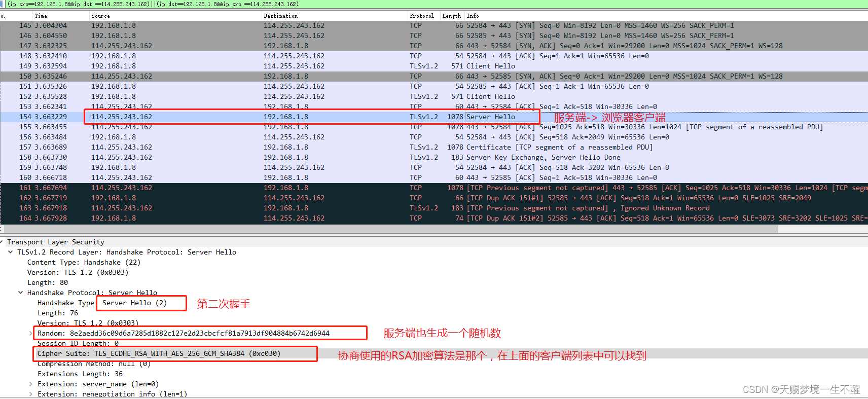This screenshot has height=399, width=868.
Task: Sort by the Protocol column header
Action: coord(422,16)
